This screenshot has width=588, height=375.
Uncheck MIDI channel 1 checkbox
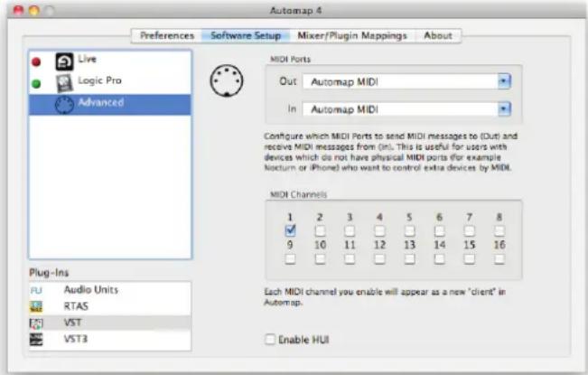[x=290, y=230]
